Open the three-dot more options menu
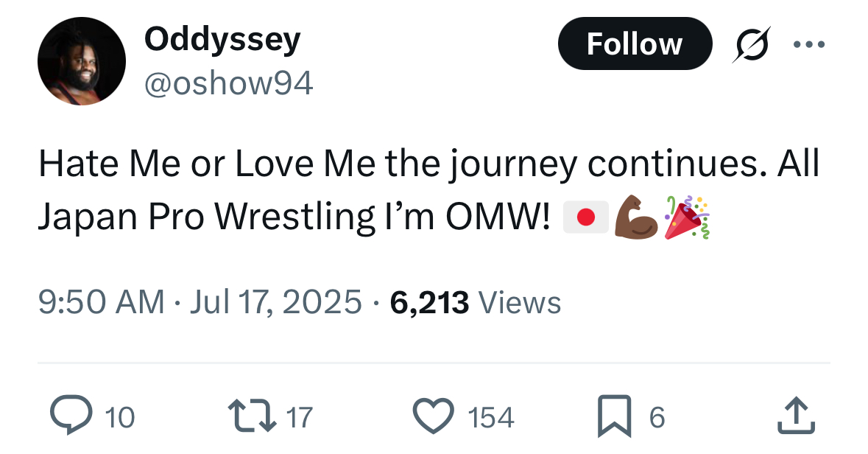Screen dimensions: 868x454 click(810, 44)
